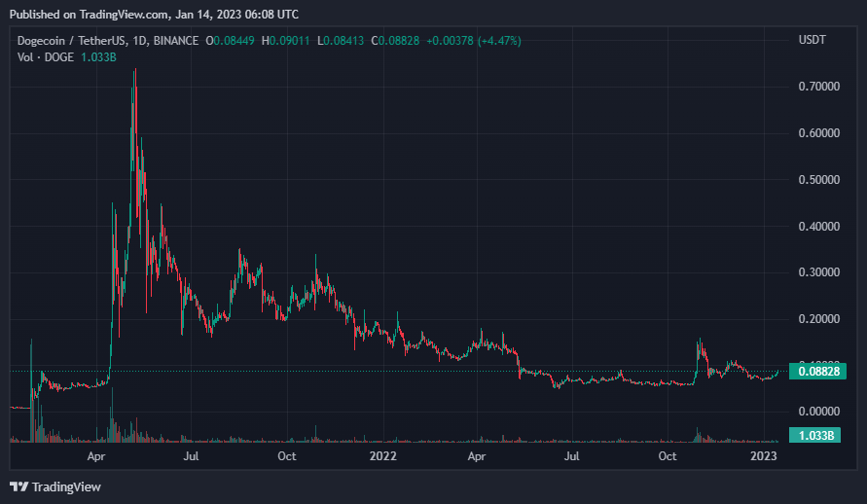Screen dimensions: 867x504
Task: Select the low value 0.08413
Action: click(x=343, y=41)
